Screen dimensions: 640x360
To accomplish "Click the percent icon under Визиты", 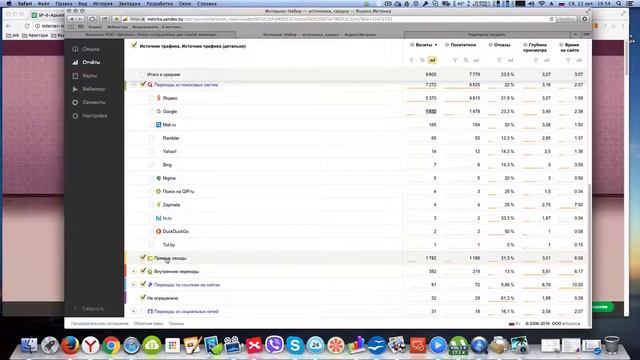I will (422, 60).
